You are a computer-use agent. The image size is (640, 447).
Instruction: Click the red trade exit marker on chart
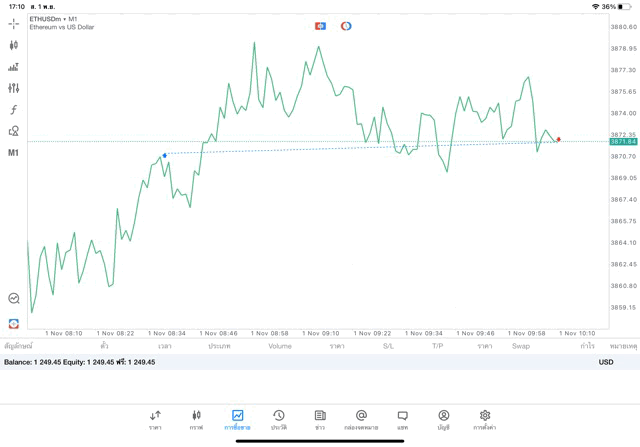coord(558,139)
